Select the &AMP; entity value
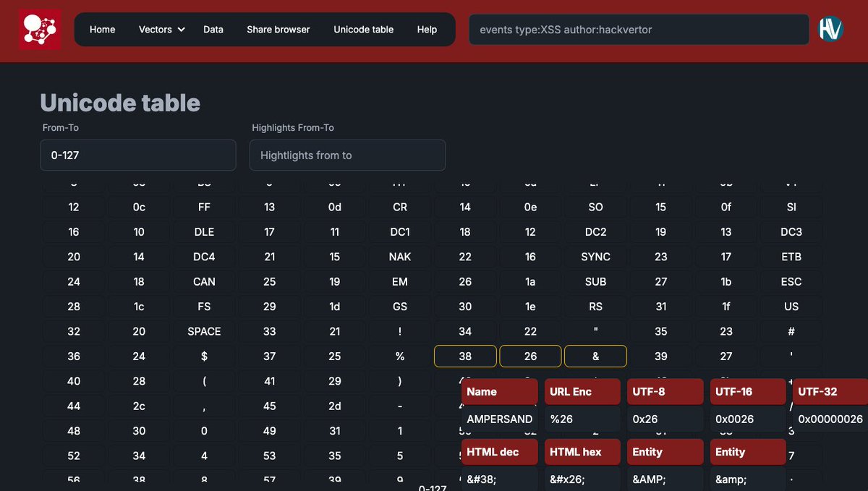Viewport: 868px width, 491px height. pyautogui.click(x=665, y=479)
